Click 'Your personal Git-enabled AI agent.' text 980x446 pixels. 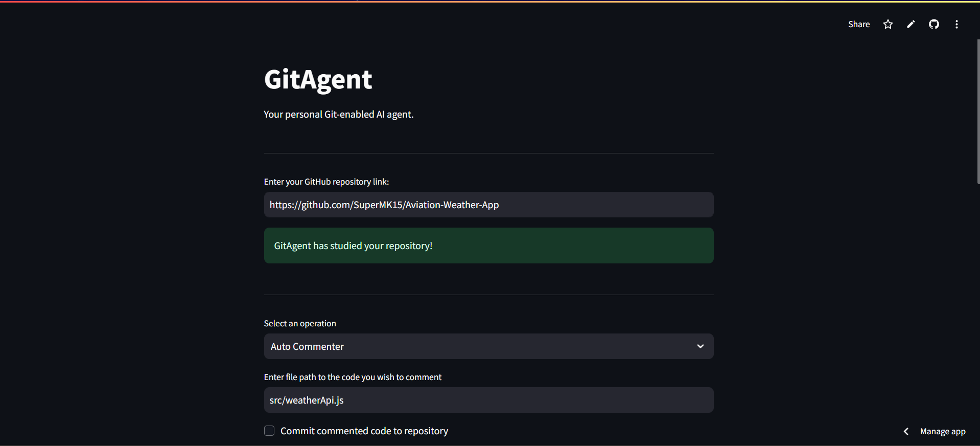pyautogui.click(x=338, y=114)
